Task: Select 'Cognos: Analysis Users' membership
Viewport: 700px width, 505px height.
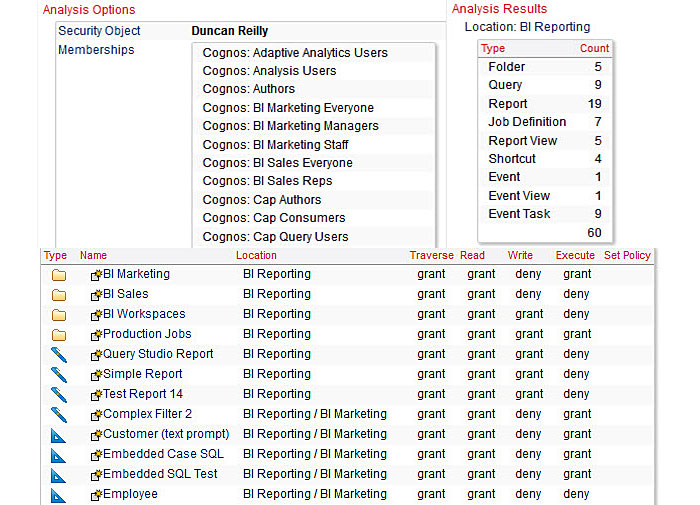Action: point(269,71)
